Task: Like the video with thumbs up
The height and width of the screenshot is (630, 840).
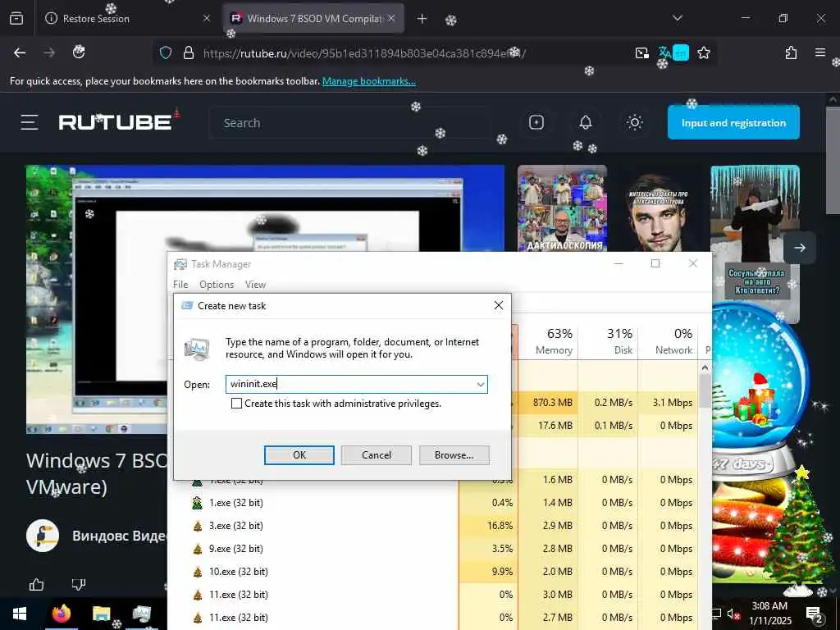Action: point(36,584)
